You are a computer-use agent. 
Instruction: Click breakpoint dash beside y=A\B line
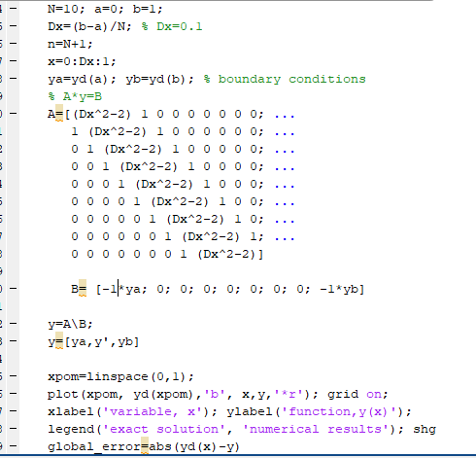13,324
